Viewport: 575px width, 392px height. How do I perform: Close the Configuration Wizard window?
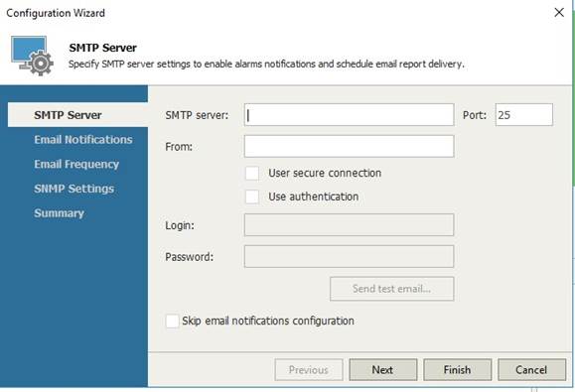click(x=559, y=13)
